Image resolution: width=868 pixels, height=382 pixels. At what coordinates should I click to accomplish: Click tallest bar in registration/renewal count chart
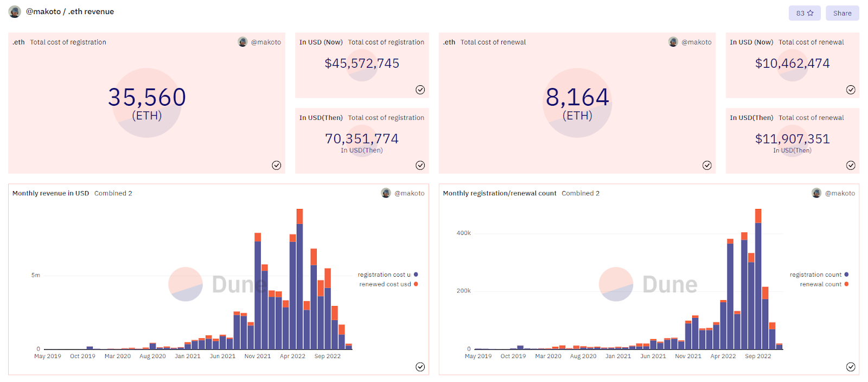[x=758, y=279]
